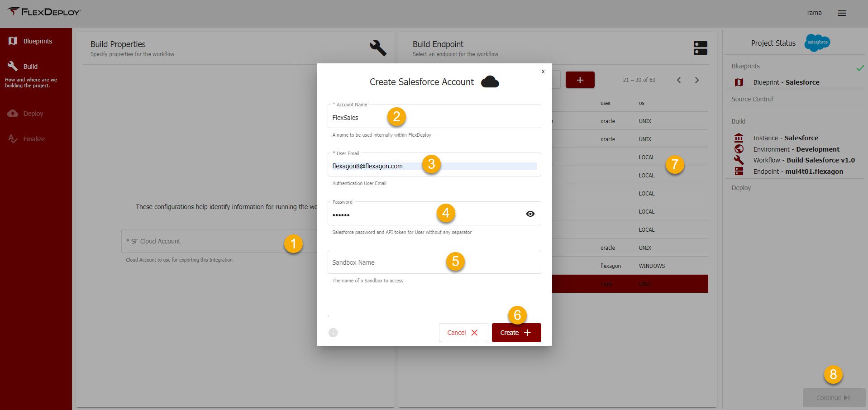Select the highlighted mule UNIX endpoint row

tap(630, 284)
